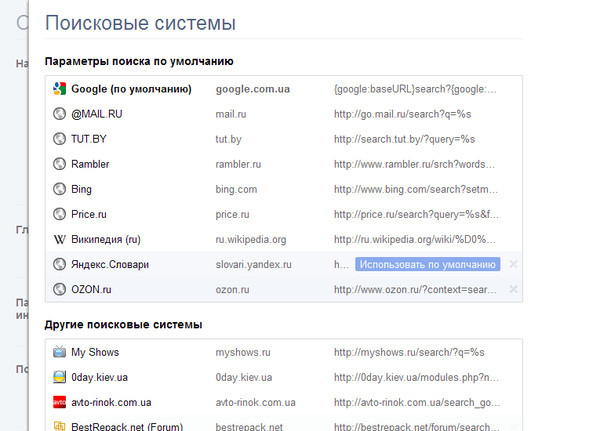The image size is (600, 431).
Task: Click the 0day.kiev.ua flag icon
Action: pyautogui.click(x=59, y=377)
